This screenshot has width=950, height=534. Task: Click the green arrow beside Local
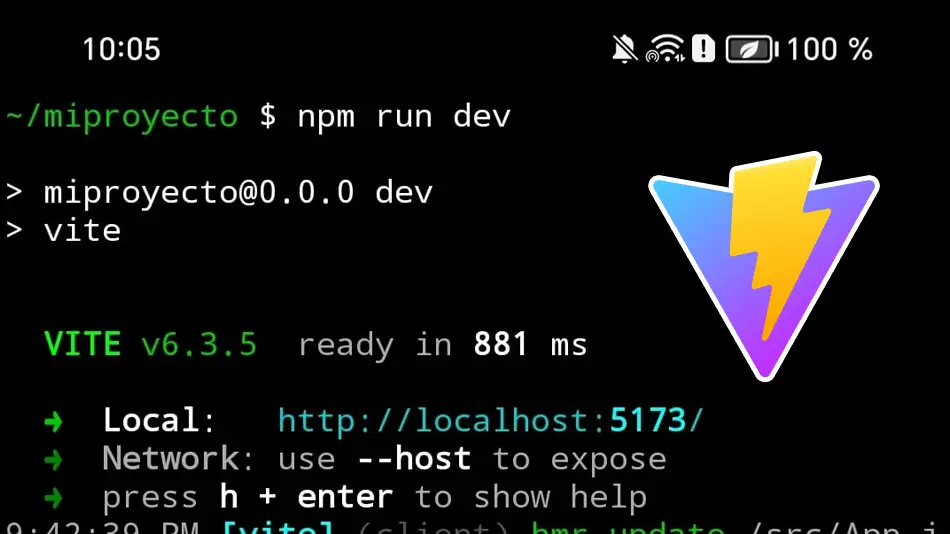point(53,421)
